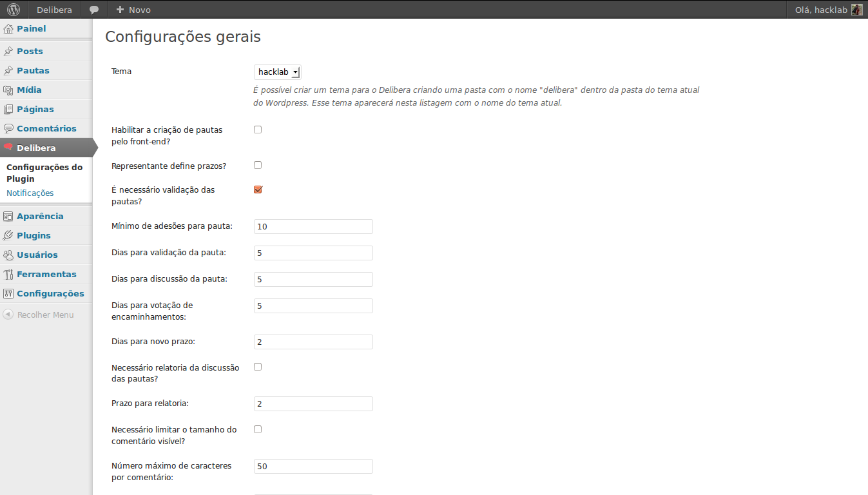The image size is (868, 495).
Task: Open Ferramentas in the sidebar
Action: (x=46, y=274)
